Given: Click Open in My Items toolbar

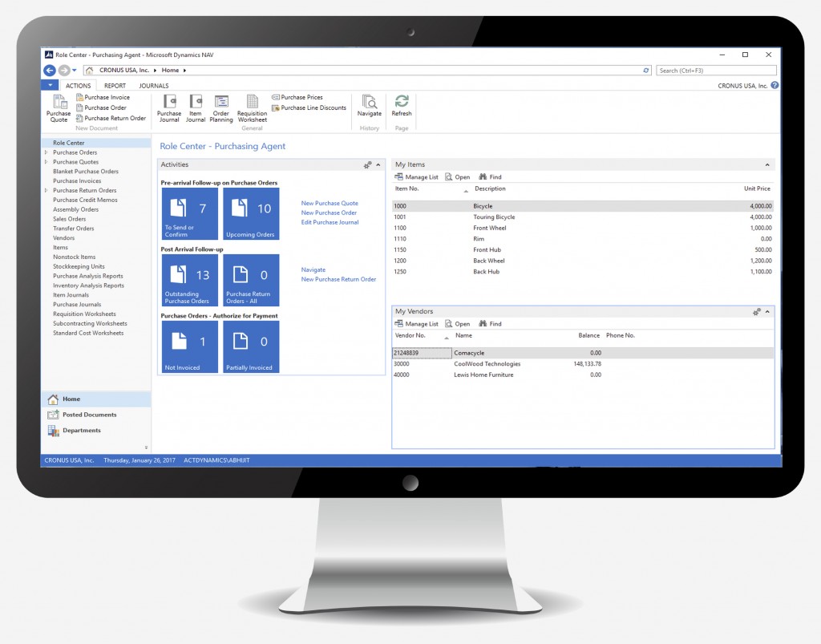Looking at the screenshot, I should [457, 177].
